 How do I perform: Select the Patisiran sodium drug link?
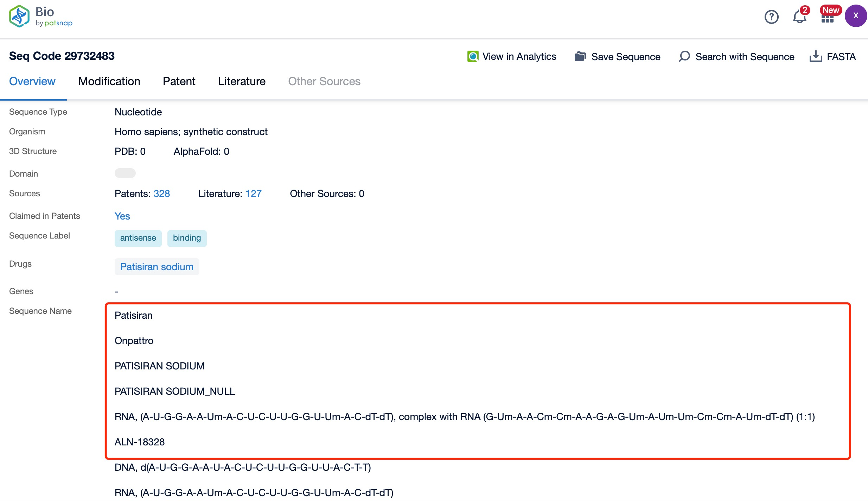156,266
